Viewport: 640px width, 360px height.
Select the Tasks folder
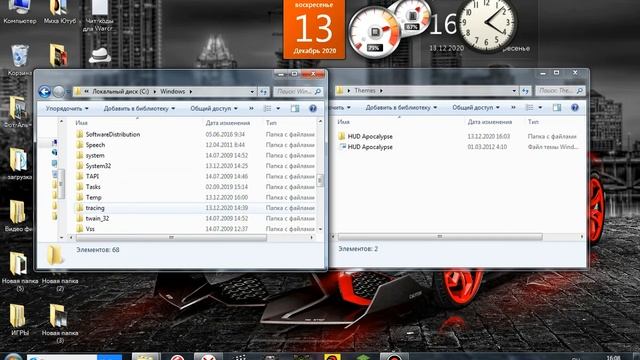click(x=93, y=187)
